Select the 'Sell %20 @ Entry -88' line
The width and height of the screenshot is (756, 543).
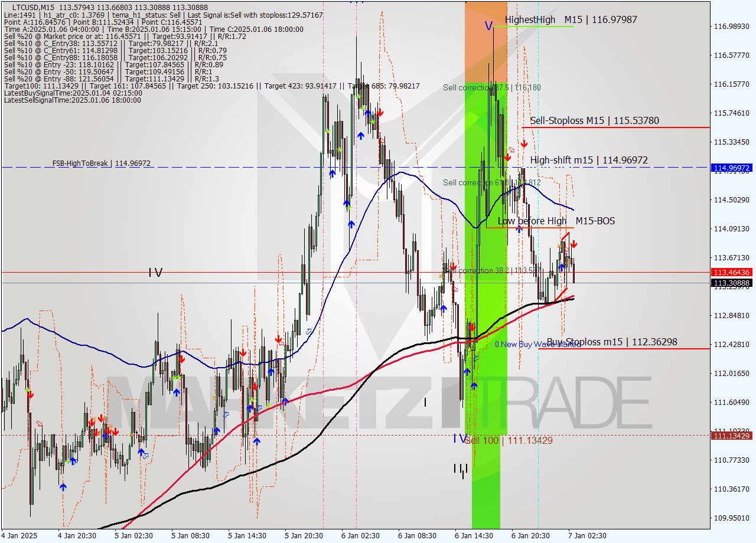click(x=112, y=78)
